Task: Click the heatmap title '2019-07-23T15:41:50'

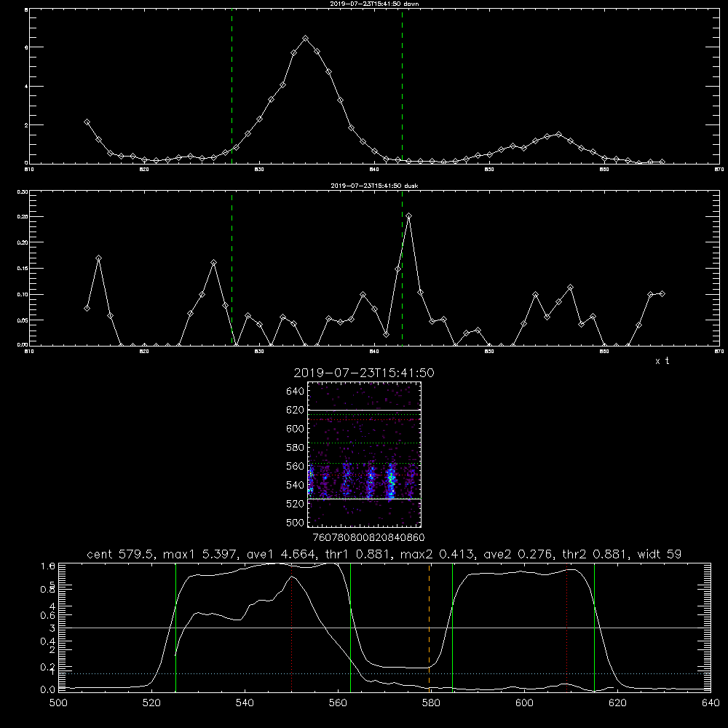Action: click(364, 373)
